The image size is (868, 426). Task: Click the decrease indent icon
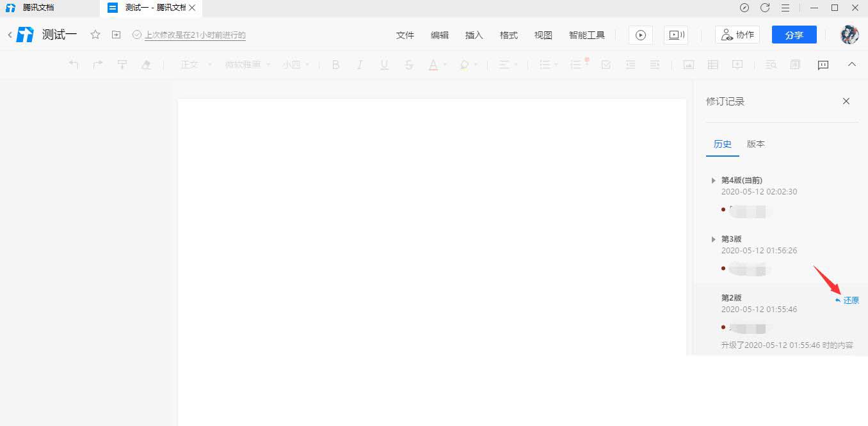631,65
